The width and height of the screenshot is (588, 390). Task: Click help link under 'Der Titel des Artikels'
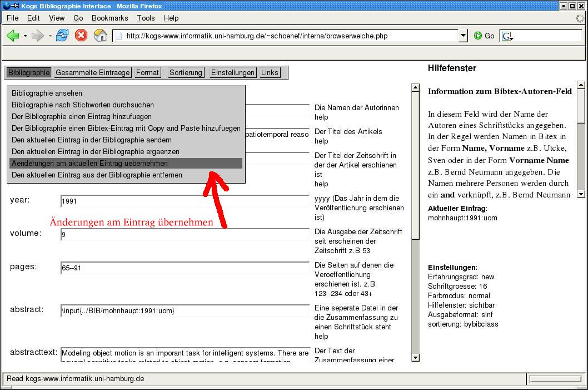[321, 141]
